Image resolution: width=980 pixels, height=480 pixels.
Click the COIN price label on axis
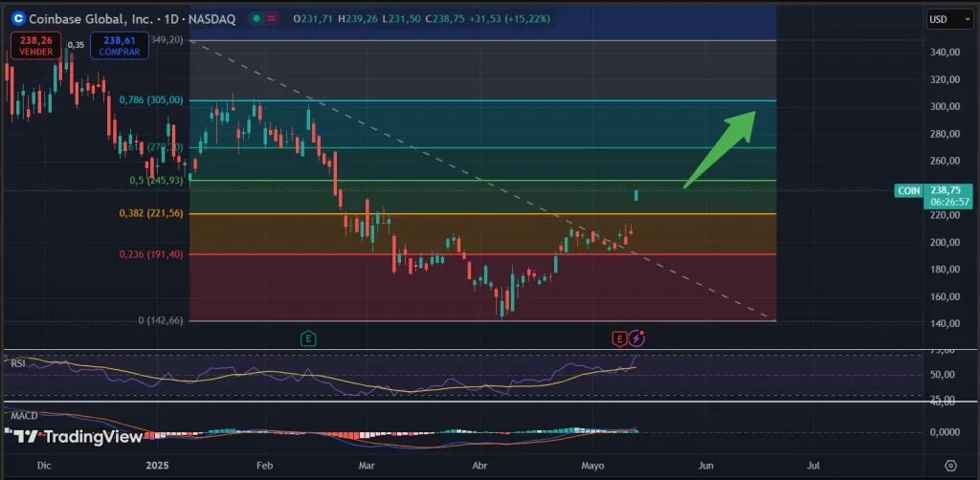pyautogui.click(x=908, y=191)
